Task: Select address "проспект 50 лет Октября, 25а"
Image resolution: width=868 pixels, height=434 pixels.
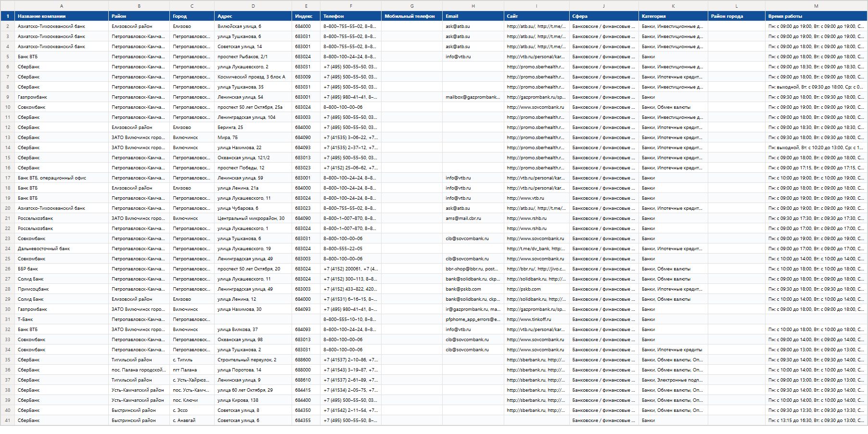Action: click(253, 107)
